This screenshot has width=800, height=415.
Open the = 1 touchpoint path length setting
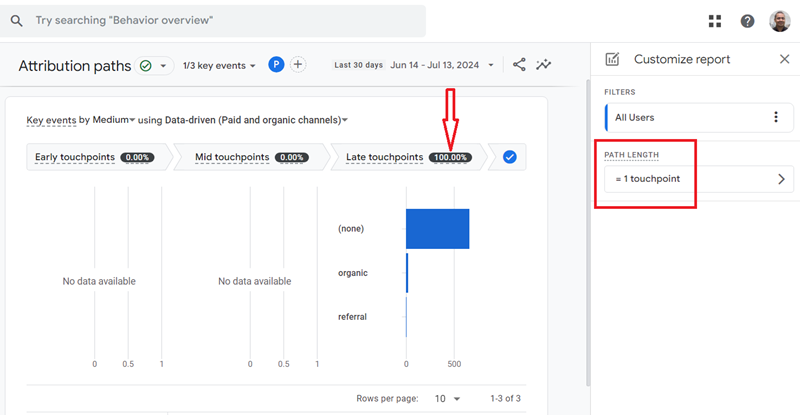(x=699, y=179)
